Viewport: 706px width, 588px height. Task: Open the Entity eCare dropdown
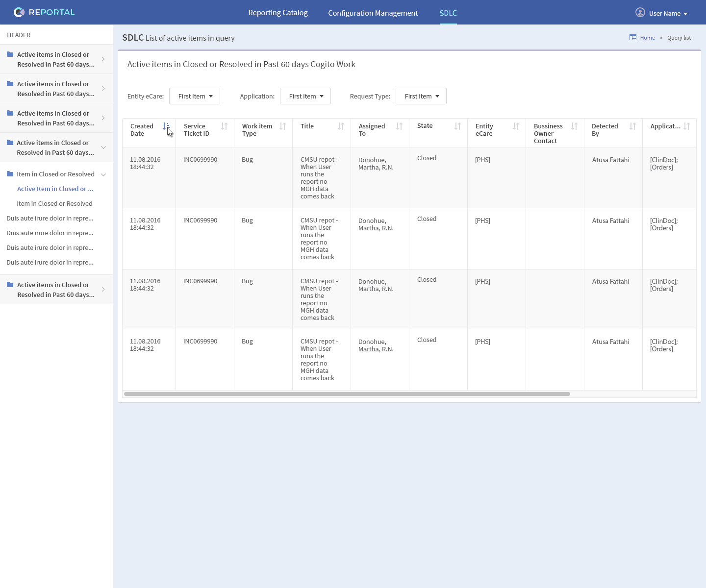tap(195, 96)
